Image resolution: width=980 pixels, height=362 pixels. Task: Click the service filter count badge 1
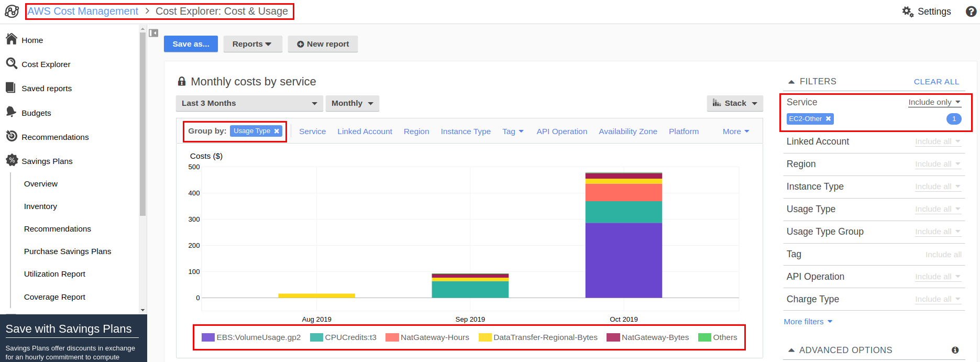coord(954,119)
